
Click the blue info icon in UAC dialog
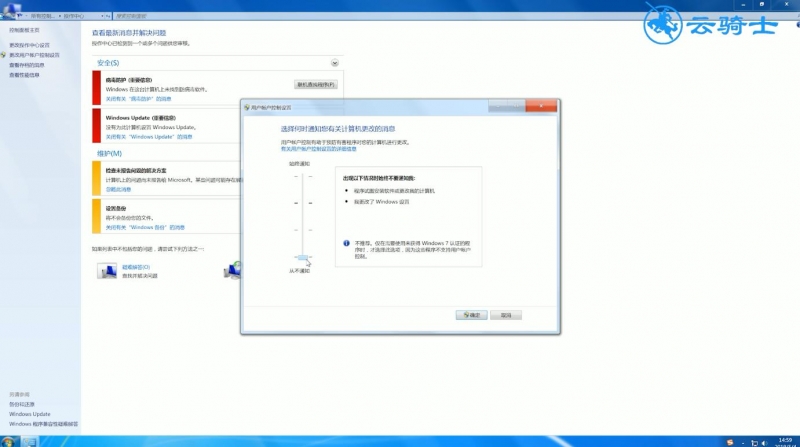click(x=346, y=243)
